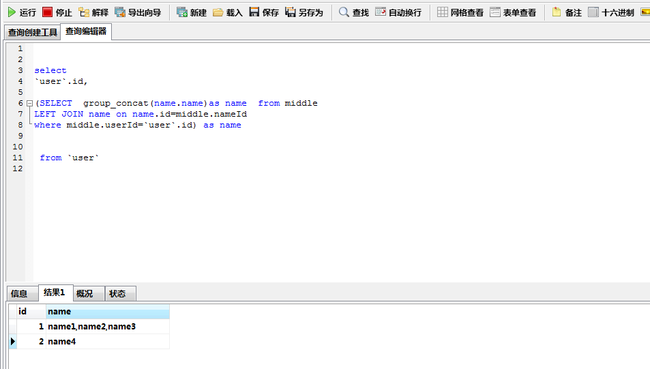Toggle 自动换行 word wrap
The height and width of the screenshot is (369, 650).
(398, 12)
